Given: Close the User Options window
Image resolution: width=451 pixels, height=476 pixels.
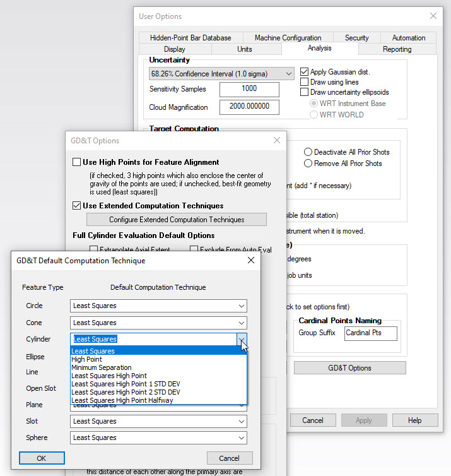Looking at the screenshot, I should coord(433,16).
